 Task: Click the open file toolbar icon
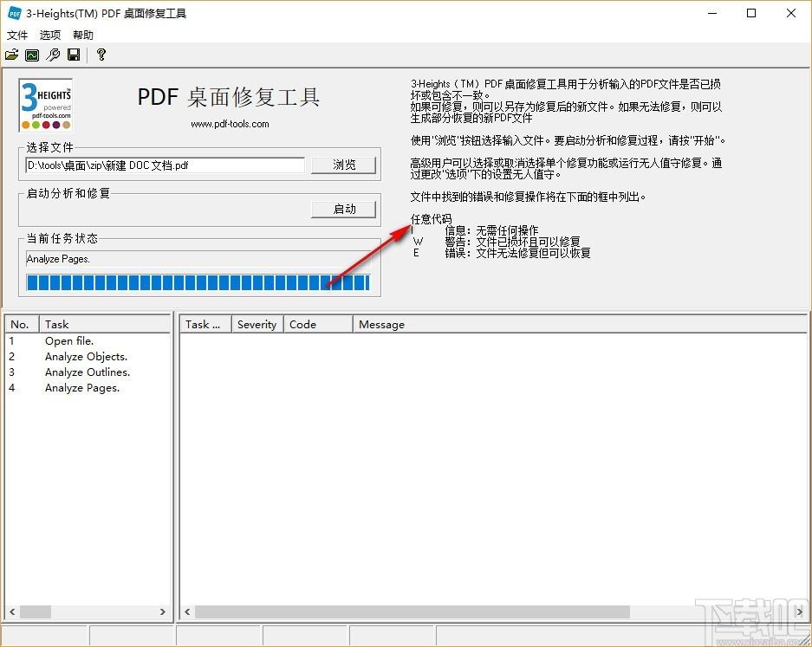tap(12, 55)
